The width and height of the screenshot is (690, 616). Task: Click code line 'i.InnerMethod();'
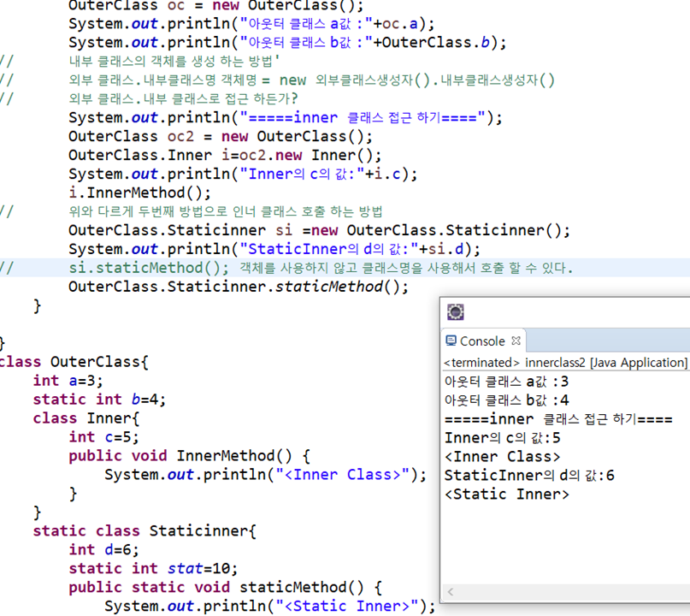[x=139, y=192]
